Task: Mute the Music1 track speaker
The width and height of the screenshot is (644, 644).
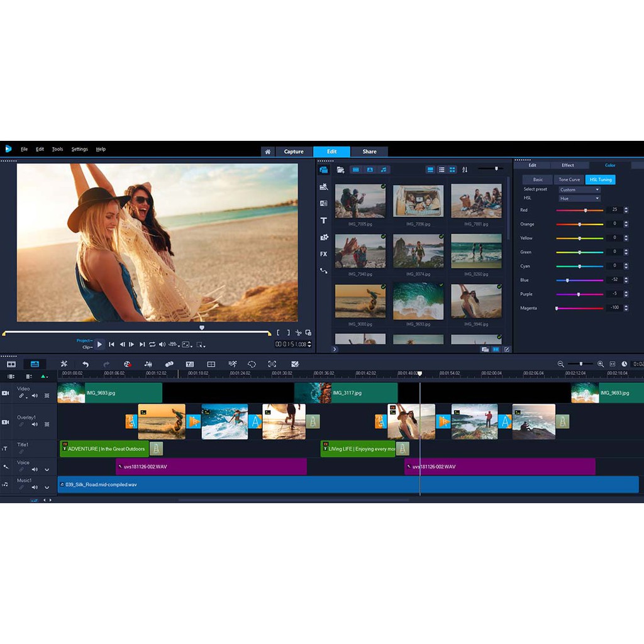Action: click(35, 487)
